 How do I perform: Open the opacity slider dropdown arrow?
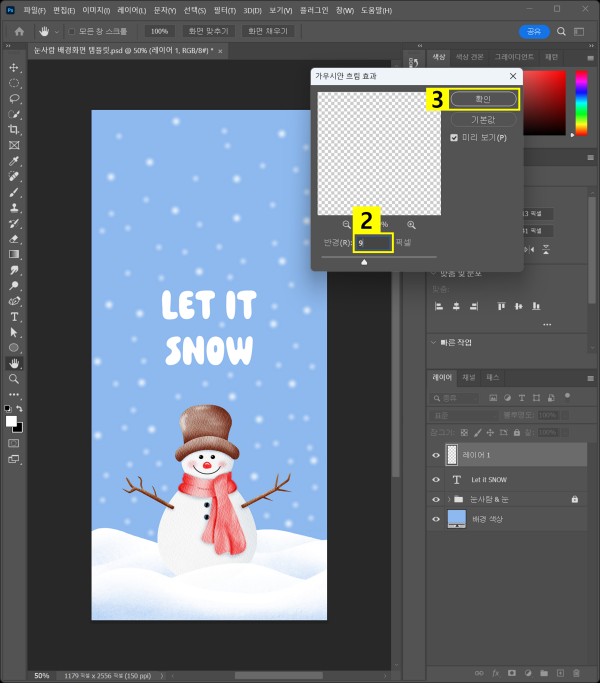565,416
